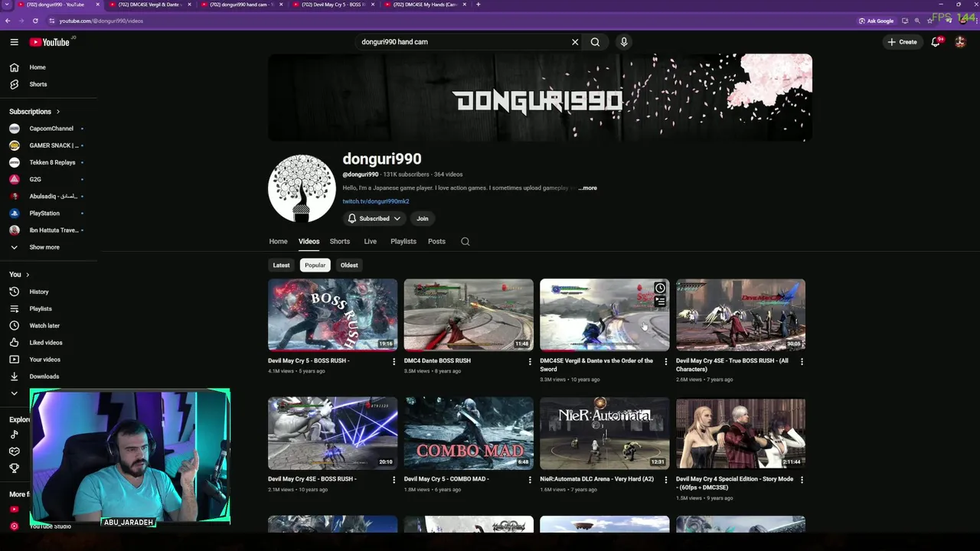Open the notifications bell

[936, 42]
